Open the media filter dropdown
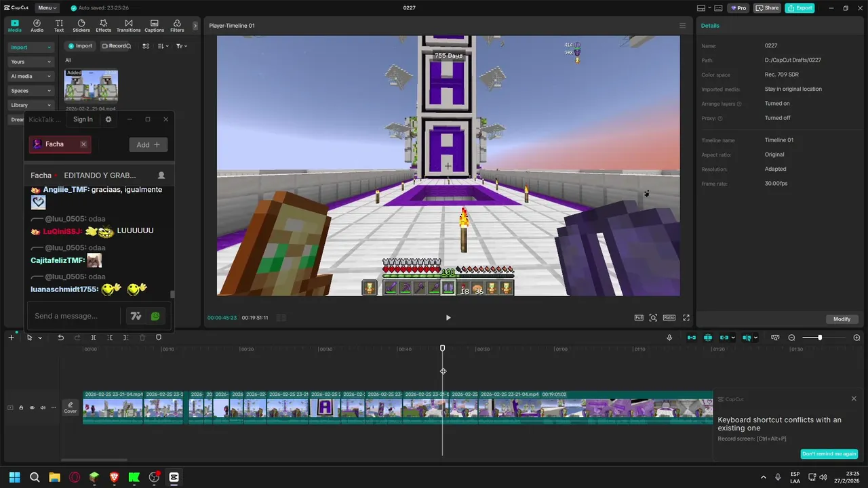 tap(181, 46)
